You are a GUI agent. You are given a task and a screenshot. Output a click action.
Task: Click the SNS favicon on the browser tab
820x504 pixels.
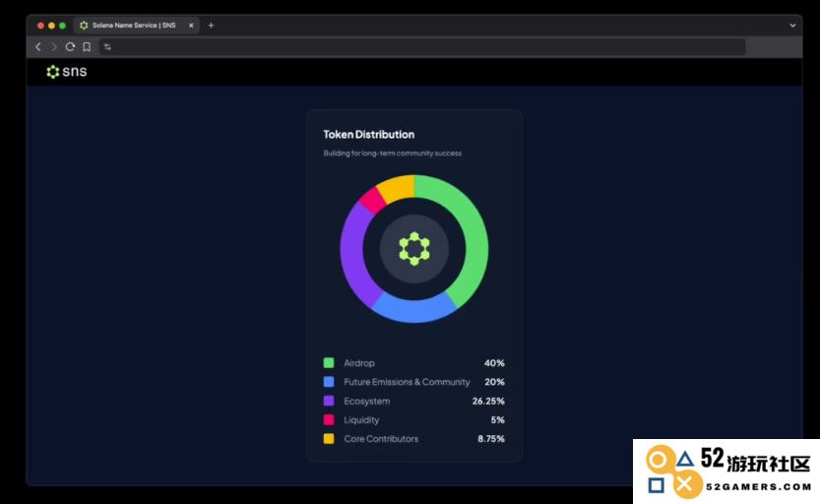coord(84,25)
